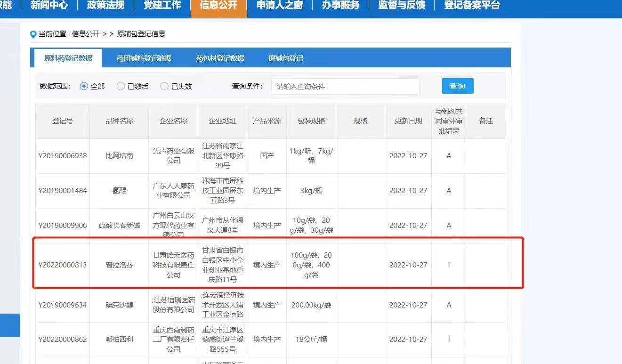Open the 原辅包登记 tab
This screenshot has width=622, height=364.
point(286,58)
